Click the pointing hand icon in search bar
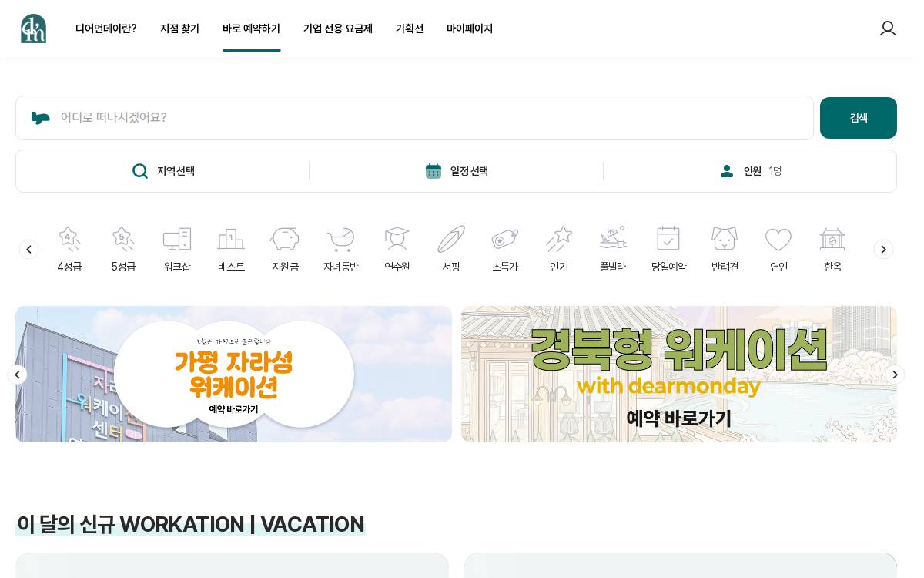Viewport: 924px width, 578px height. click(41, 118)
